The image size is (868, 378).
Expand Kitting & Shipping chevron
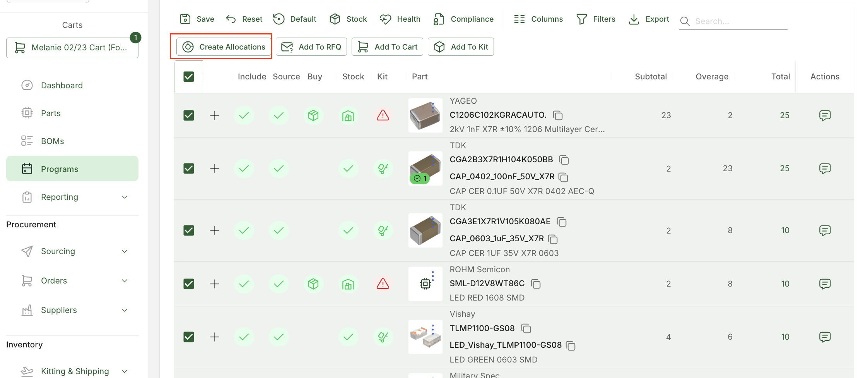coord(125,371)
